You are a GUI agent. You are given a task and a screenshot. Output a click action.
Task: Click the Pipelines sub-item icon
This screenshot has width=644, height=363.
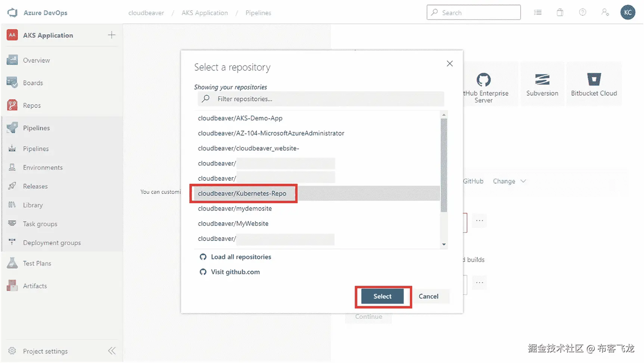tap(12, 149)
